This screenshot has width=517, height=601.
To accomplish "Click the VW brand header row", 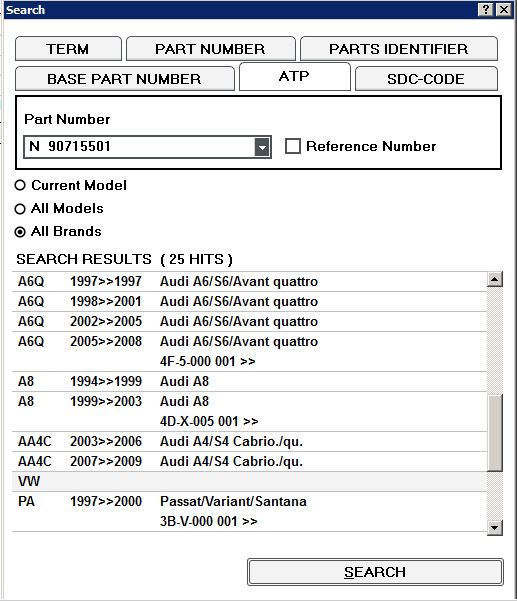I will point(249,481).
